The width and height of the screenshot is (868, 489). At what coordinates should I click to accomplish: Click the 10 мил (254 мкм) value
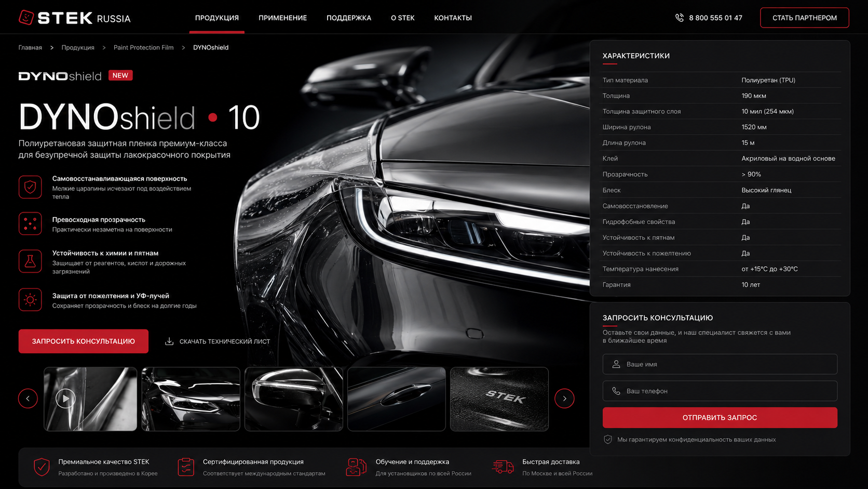[768, 111]
